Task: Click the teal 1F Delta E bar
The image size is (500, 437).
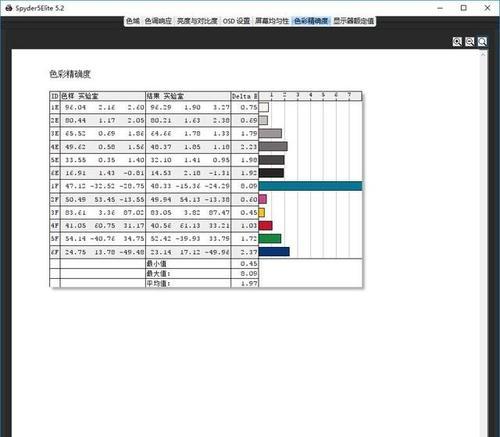Action: [x=310, y=186]
